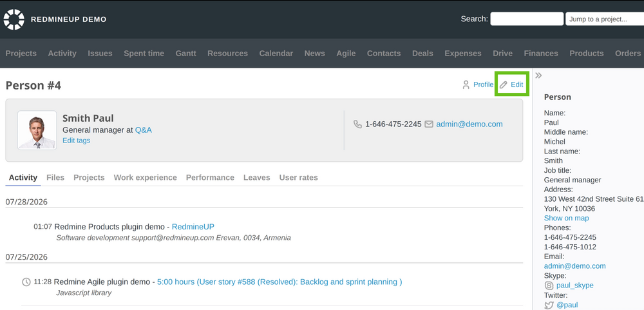The width and height of the screenshot is (644, 310).
Task: Open Agile in the top menu
Action: click(346, 53)
